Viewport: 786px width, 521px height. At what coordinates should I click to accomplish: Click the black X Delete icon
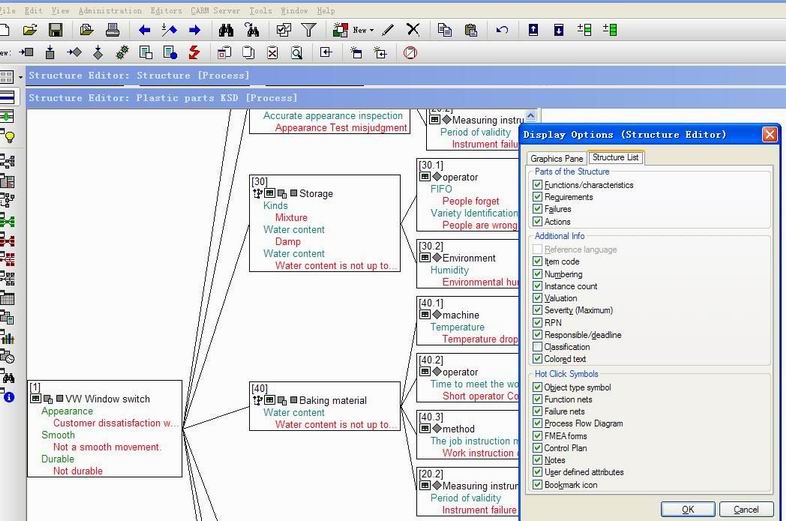[413, 30]
